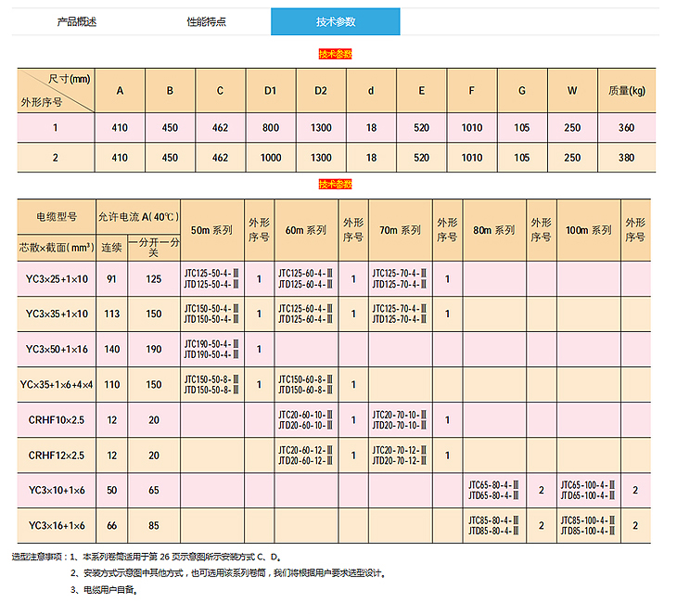Click the 100m 系列 column header
Viewport: 677px width, 616px height.
(589, 230)
